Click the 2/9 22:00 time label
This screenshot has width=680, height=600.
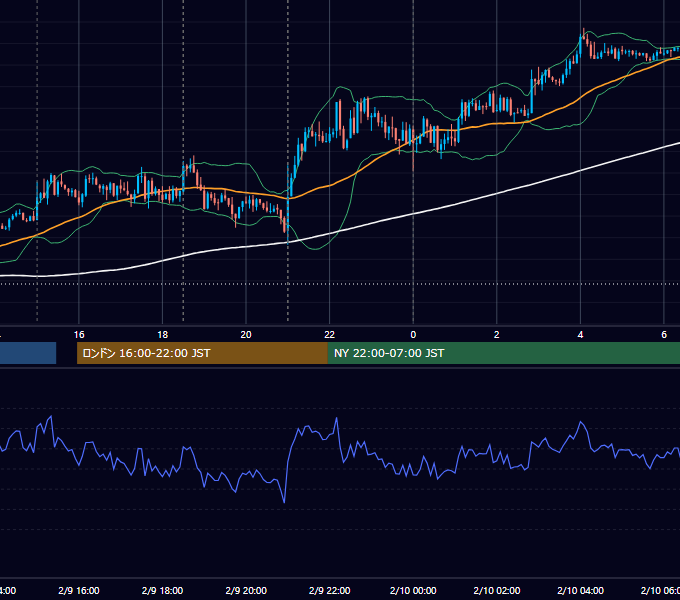[x=330, y=590]
